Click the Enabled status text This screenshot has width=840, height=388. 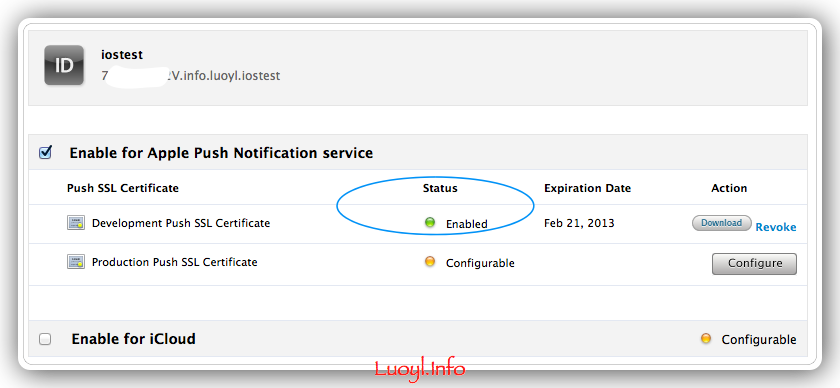point(467,224)
